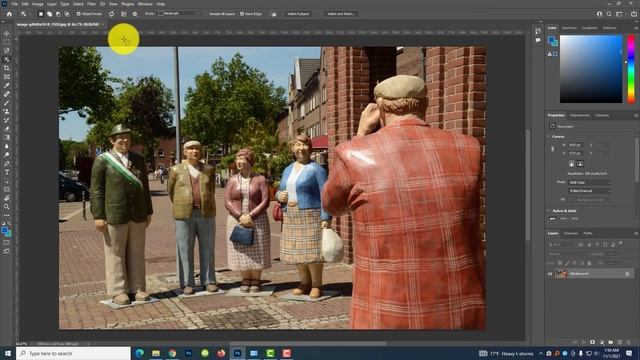Select the Blur tool

(7, 146)
